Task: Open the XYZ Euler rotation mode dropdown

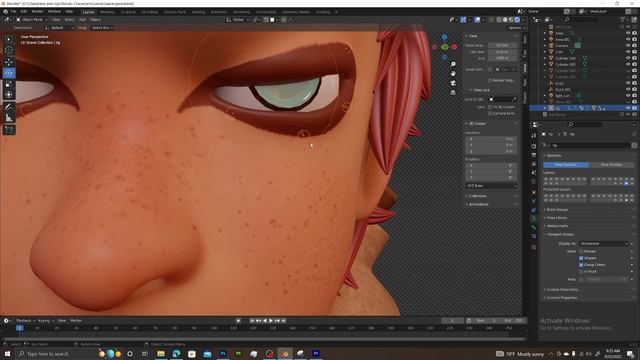Action: (491, 186)
